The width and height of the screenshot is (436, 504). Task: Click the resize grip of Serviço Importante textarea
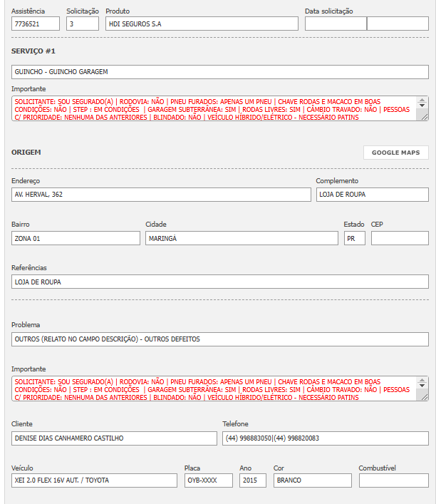coord(423,118)
